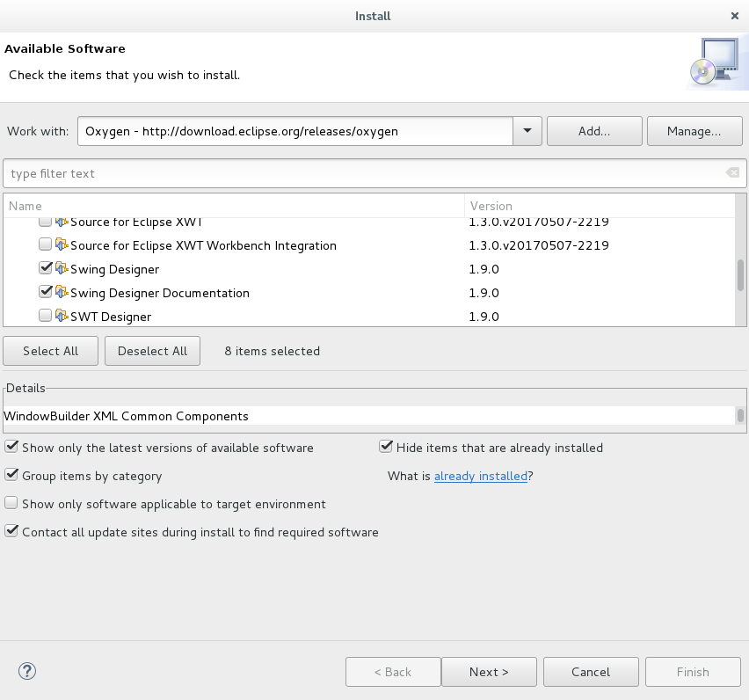Viewport: 749px width, 700px height.
Task: Click the Version column header
Action: point(600,206)
